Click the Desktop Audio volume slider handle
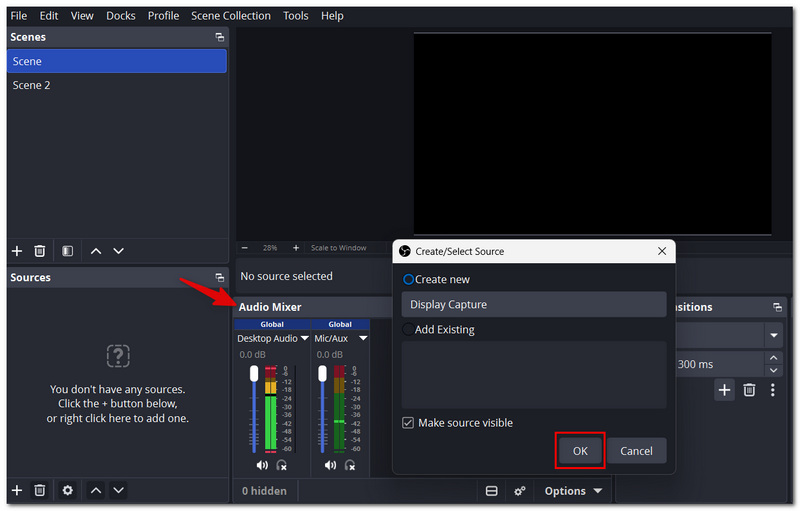The image size is (800, 511). coord(254,373)
